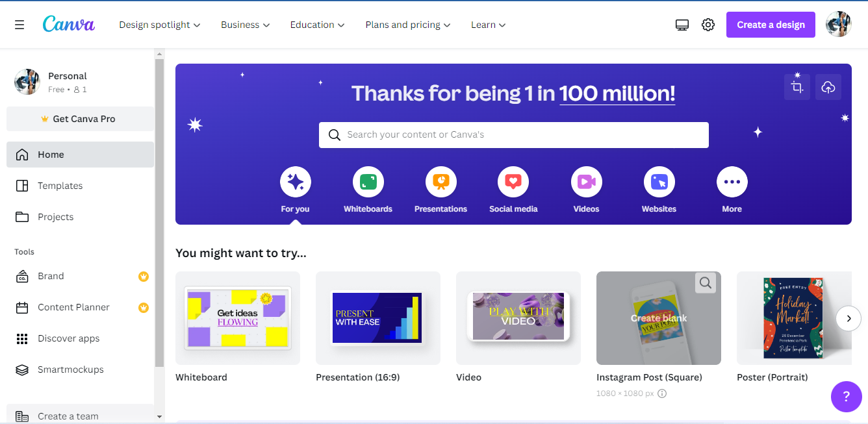The height and width of the screenshot is (424, 868).
Task: Open the Presentation (16:9) thumbnail
Action: pyautogui.click(x=378, y=318)
